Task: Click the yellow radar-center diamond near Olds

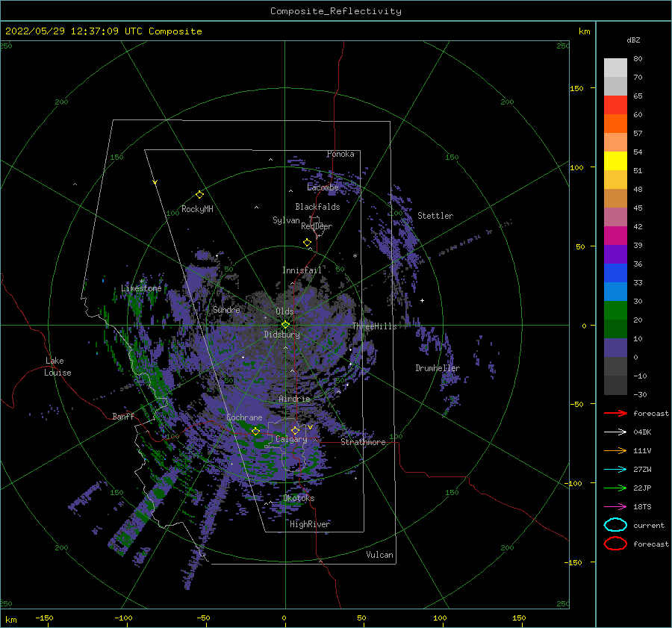Action: point(285,325)
